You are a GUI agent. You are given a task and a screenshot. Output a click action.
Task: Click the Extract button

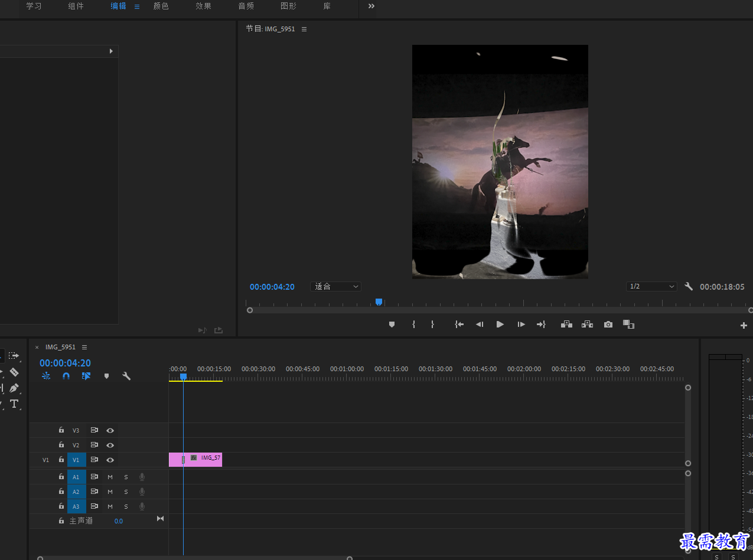coord(587,325)
